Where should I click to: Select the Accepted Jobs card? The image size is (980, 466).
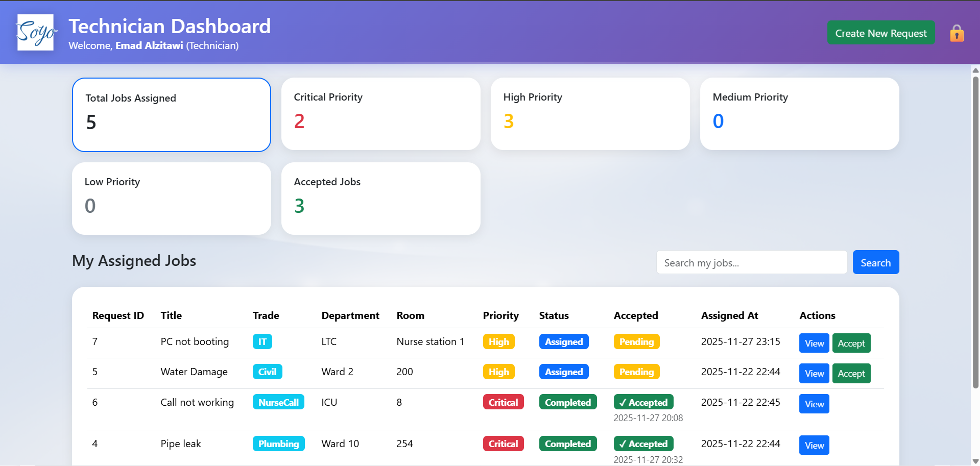click(380, 198)
